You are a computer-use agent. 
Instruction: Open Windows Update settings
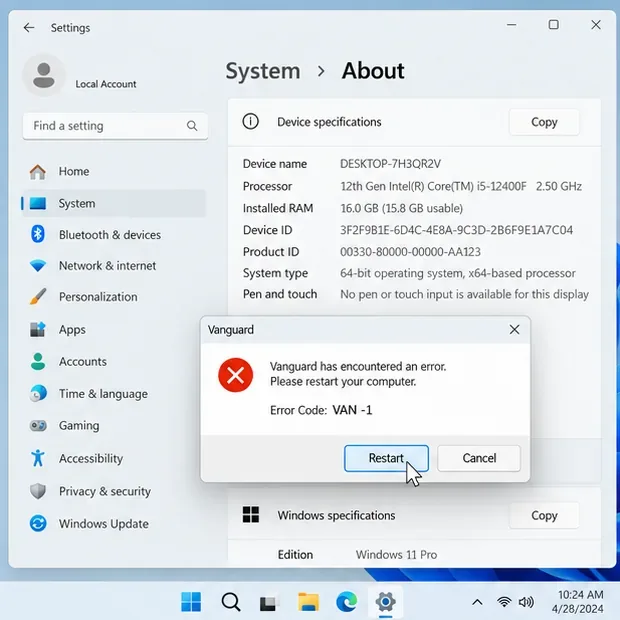pos(114,524)
